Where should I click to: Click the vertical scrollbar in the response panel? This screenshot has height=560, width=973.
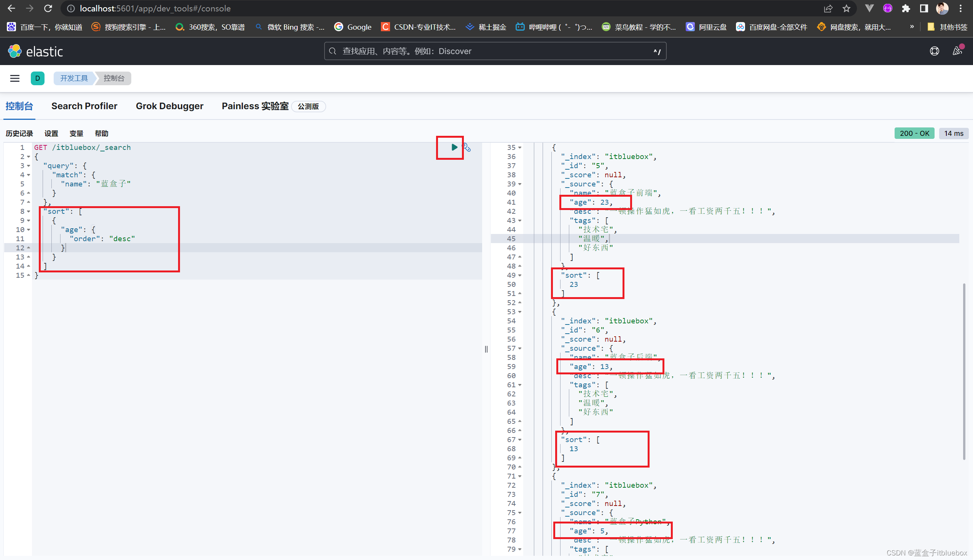pyautogui.click(x=964, y=371)
